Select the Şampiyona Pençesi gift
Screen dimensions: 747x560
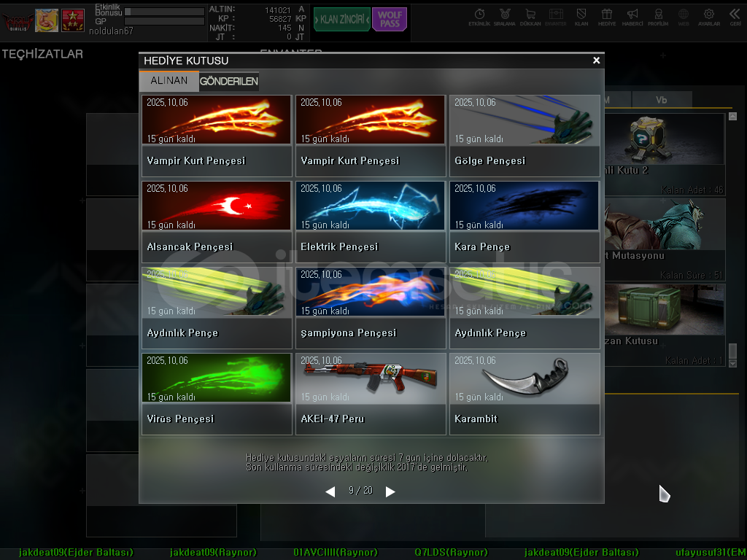click(x=371, y=308)
